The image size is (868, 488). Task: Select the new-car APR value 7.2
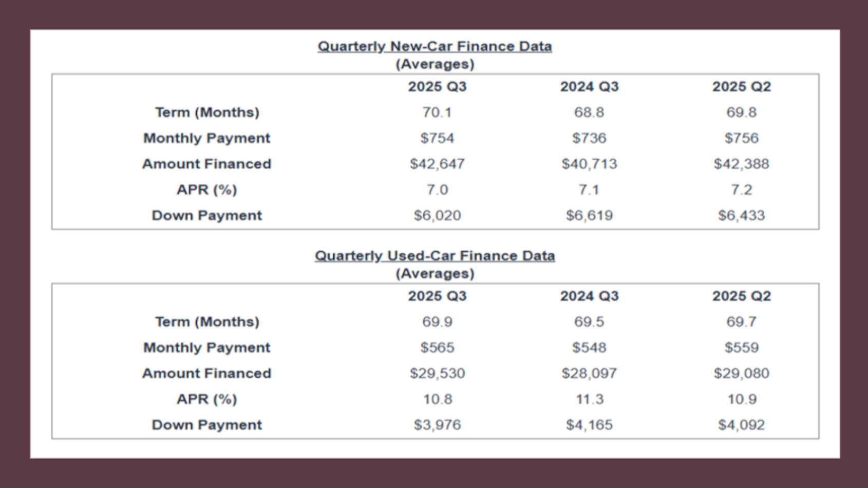741,190
